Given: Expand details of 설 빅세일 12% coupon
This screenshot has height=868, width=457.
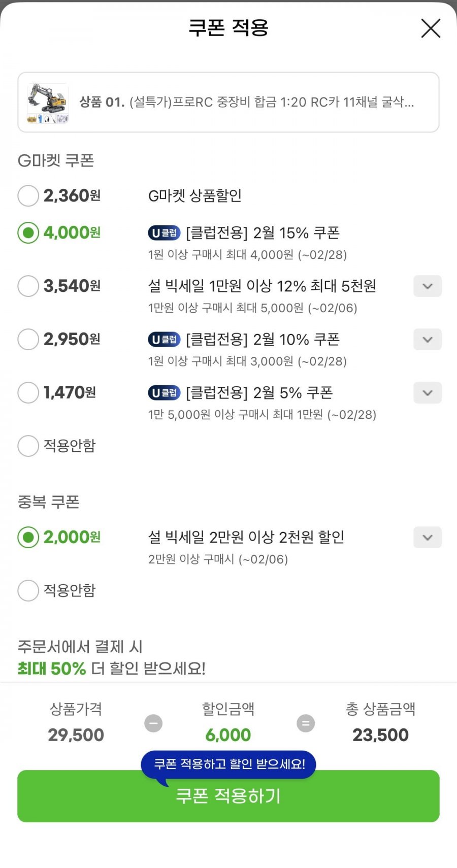Looking at the screenshot, I should (428, 286).
